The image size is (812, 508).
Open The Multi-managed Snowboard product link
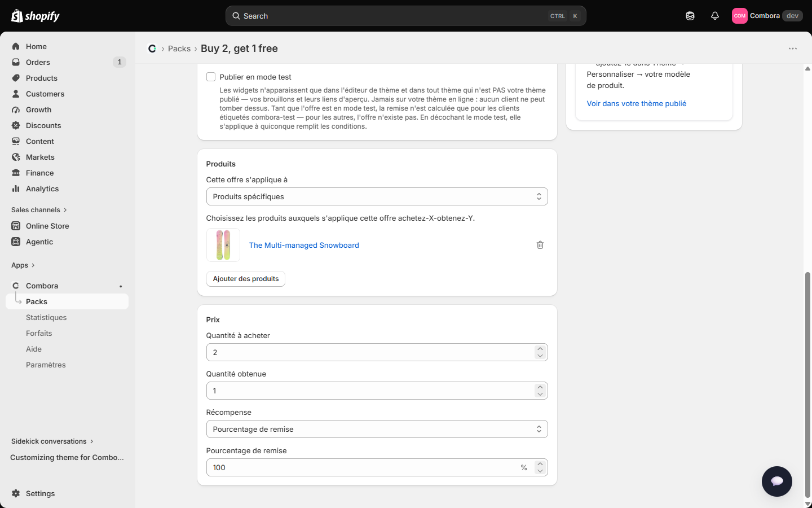tap(304, 245)
